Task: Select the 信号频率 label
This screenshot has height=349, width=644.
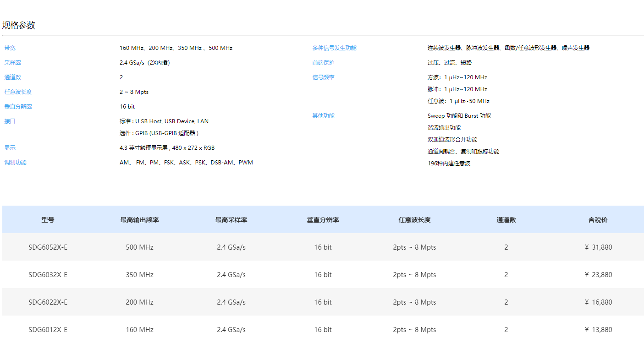Action: click(323, 77)
